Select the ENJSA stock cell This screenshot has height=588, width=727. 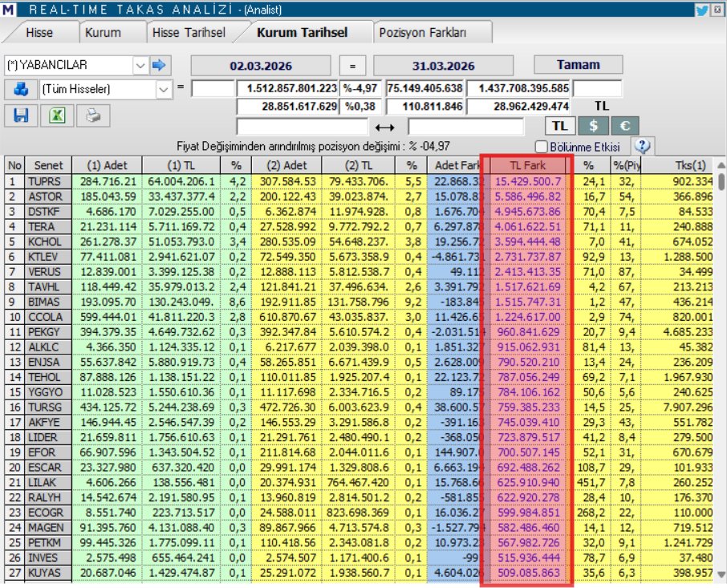pyautogui.click(x=48, y=363)
